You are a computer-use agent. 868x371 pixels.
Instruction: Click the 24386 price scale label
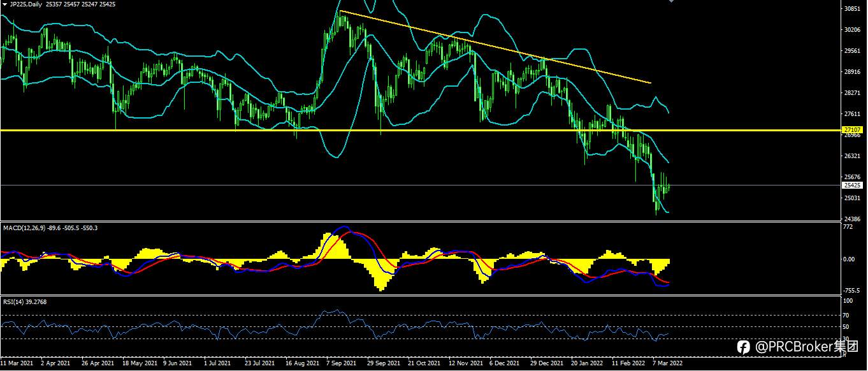coord(853,219)
